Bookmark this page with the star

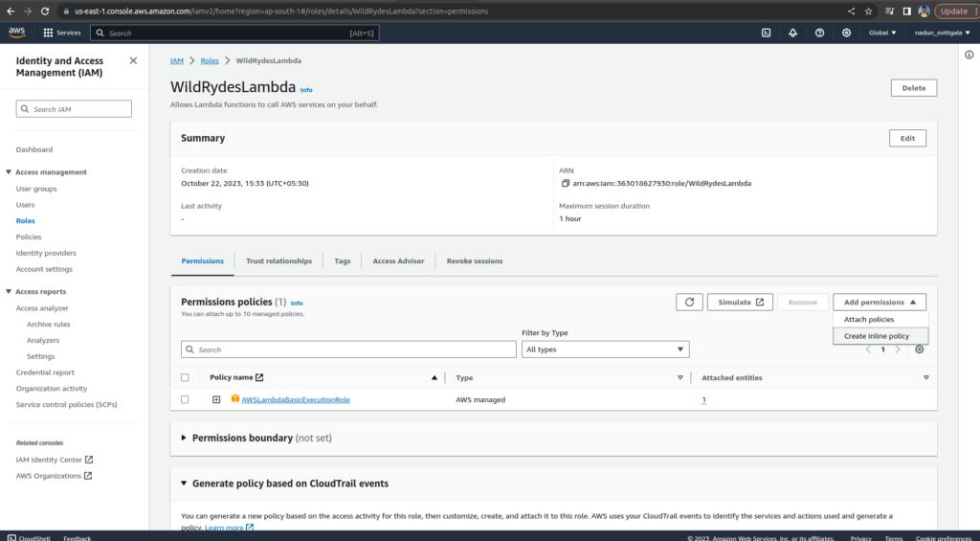[x=868, y=11]
